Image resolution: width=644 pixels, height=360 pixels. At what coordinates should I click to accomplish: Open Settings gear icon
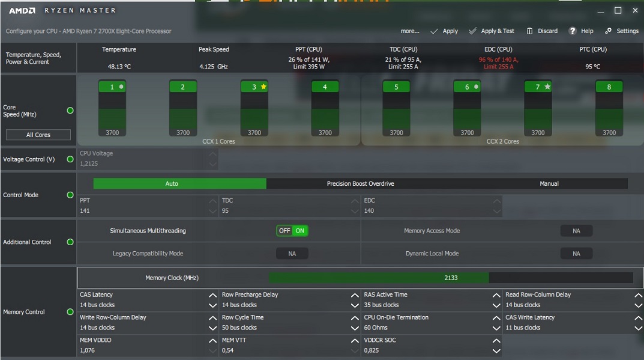tap(608, 31)
